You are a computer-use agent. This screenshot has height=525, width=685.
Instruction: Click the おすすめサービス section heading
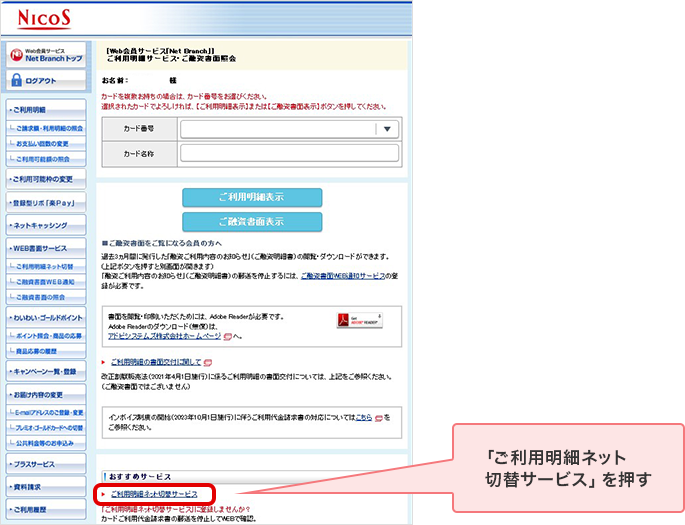tap(140, 477)
